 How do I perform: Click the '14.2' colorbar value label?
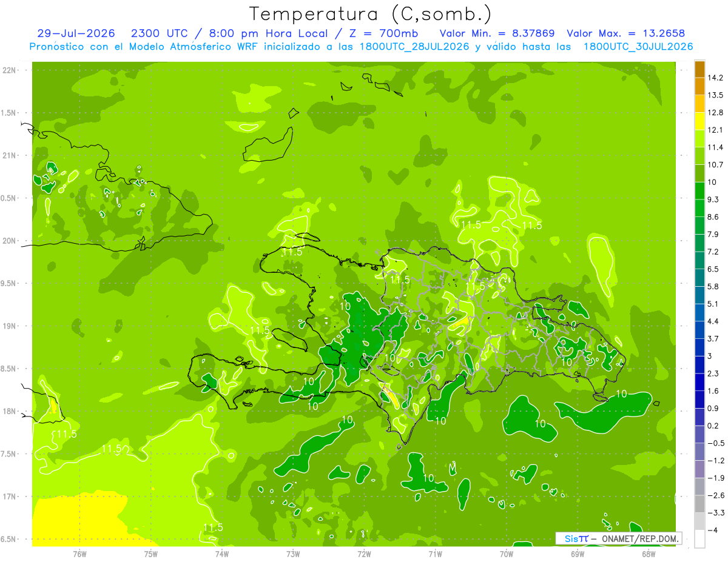715,78
